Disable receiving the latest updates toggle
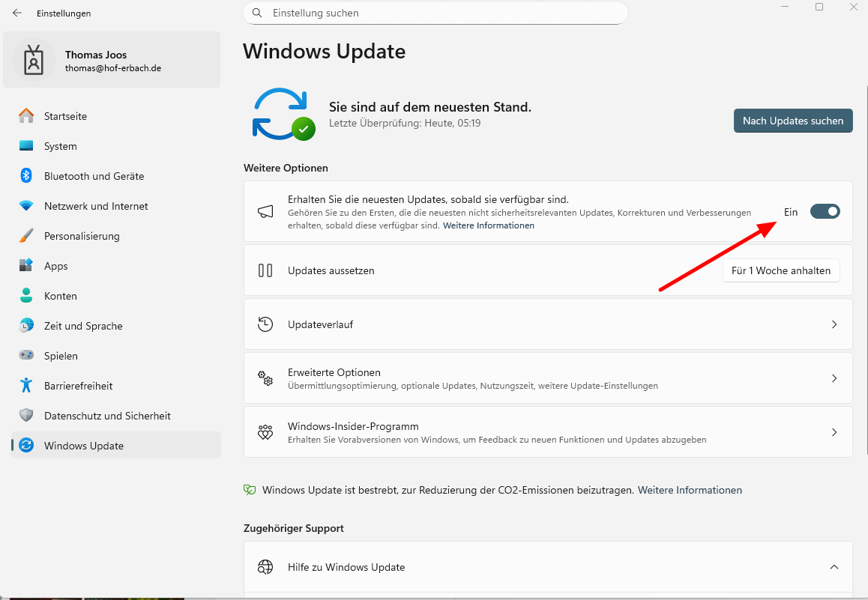The image size is (868, 600). (x=825, y=211)
